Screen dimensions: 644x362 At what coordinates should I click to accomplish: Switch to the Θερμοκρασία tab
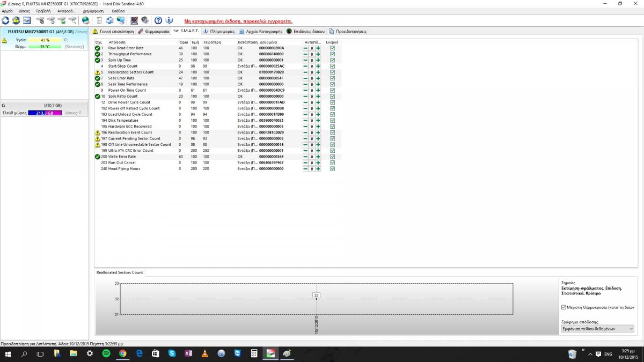click(154, 31)
